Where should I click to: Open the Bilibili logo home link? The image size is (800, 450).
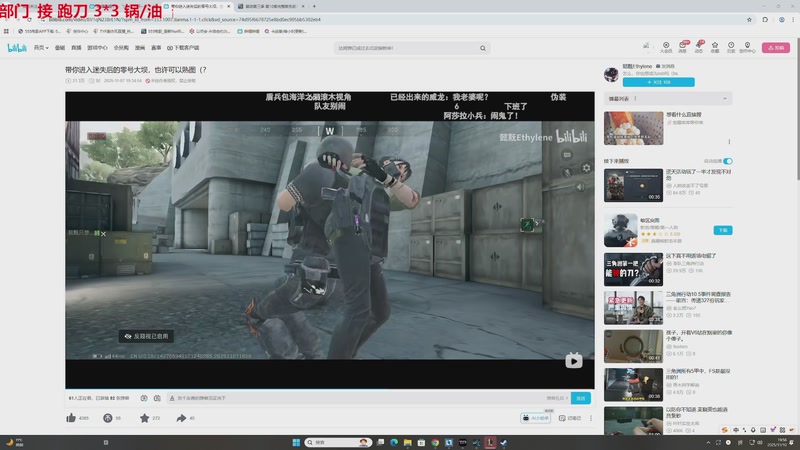[17, 48]
